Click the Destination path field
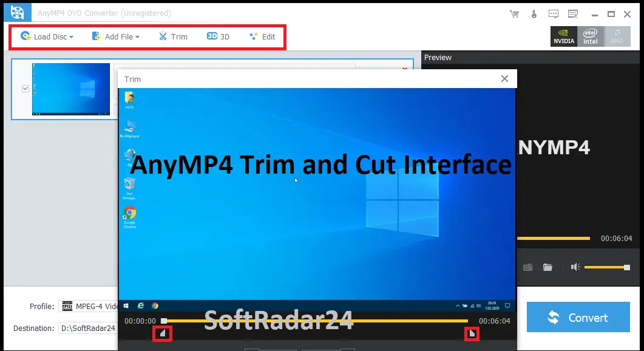 pyautogui.click(x=88, y=328)
